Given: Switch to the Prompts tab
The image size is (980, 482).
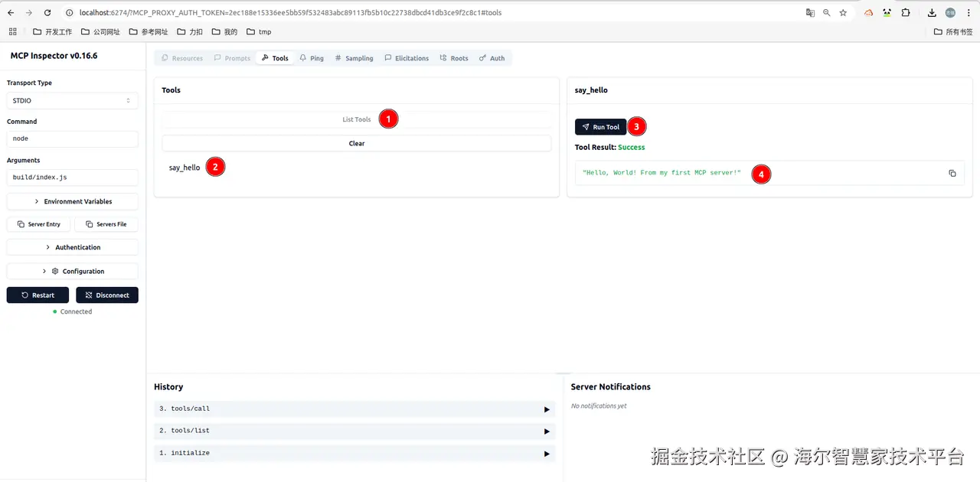Looking at the screenshot, I should coord(232,58).
